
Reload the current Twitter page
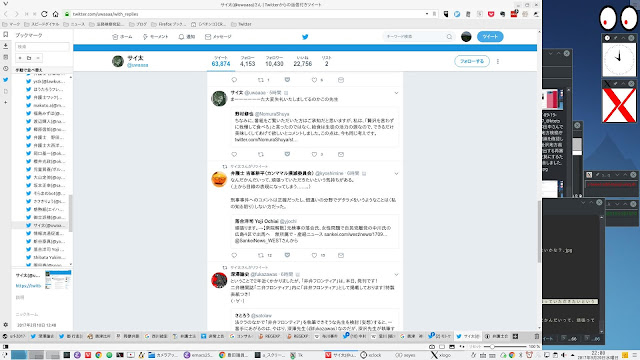44,14
